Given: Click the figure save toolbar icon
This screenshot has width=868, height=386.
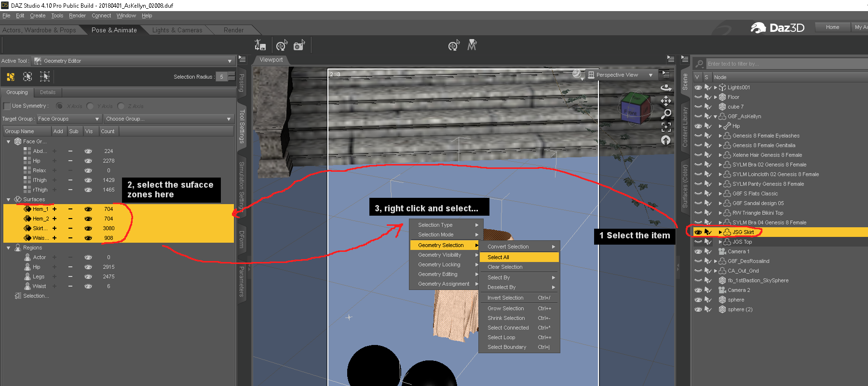Looking at the screenshot, I should 260,45.
